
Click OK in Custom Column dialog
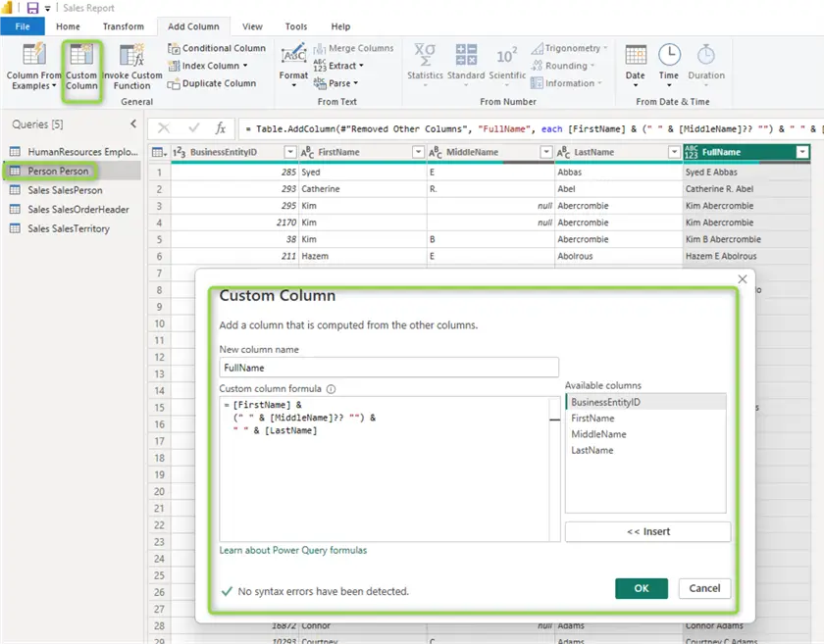tap(642, 588)
